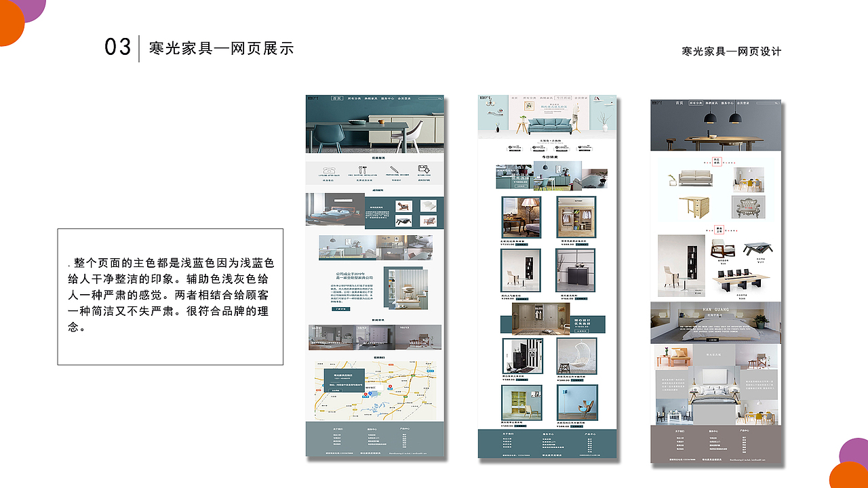The image size is (868, 488).
Task: Select 热销家具 in teal dining-room mockup nav
Action: point(371,98)
